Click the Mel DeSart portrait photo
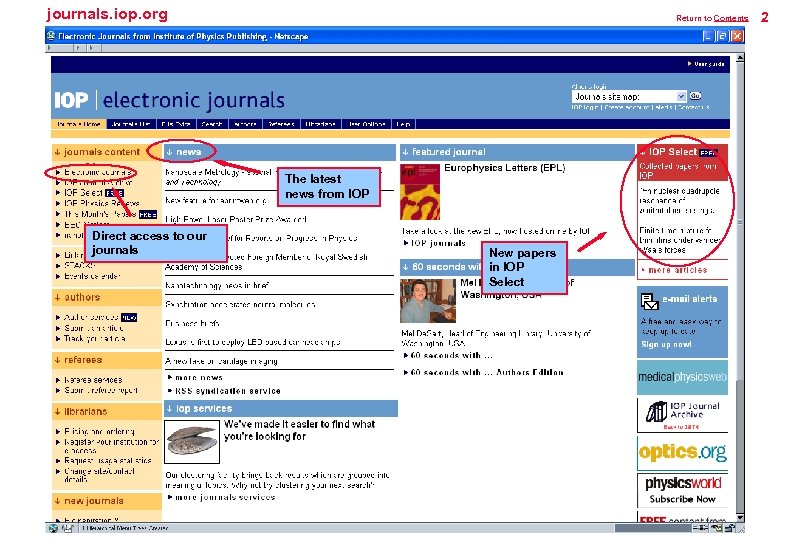Image resolution: width=794 pixels, height=540 pixels. [428, 301]
